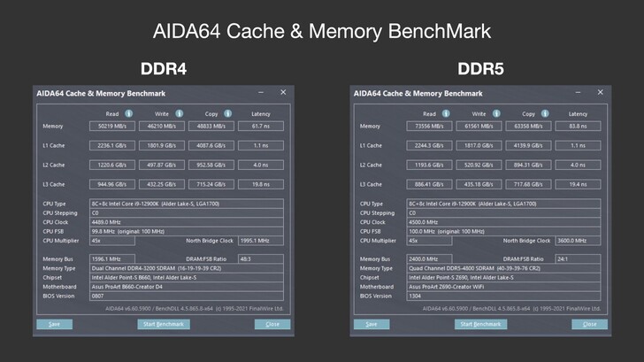Image resolution: width=644 pixels, height=362 pixels.
Task: Select L1 Cache Read value 2236.1 GB/s
Action: pyautogui.click(x=112, y=145)
